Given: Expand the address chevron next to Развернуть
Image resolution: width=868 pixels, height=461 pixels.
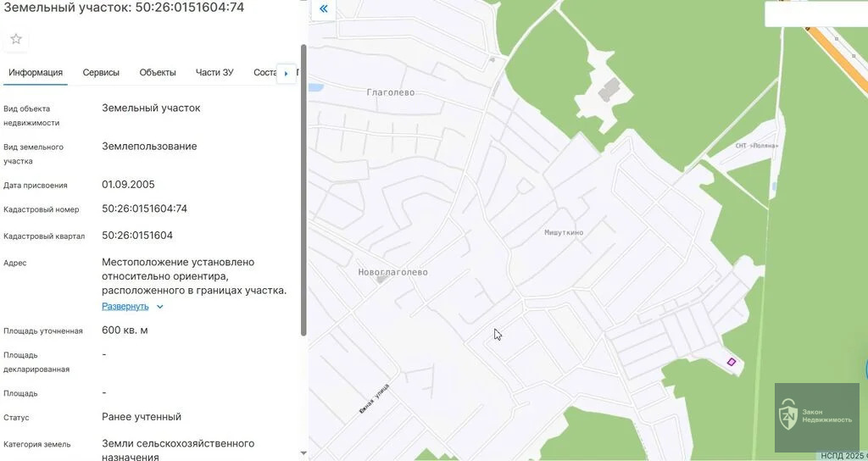Looking at the screenshot, I should click(x=160, y=307).
